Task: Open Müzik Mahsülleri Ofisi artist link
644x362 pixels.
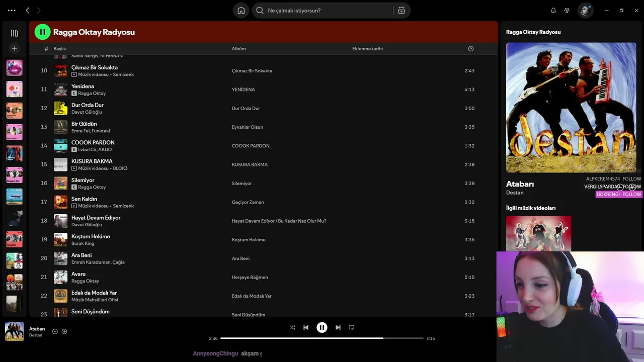Action: [95, 300]
